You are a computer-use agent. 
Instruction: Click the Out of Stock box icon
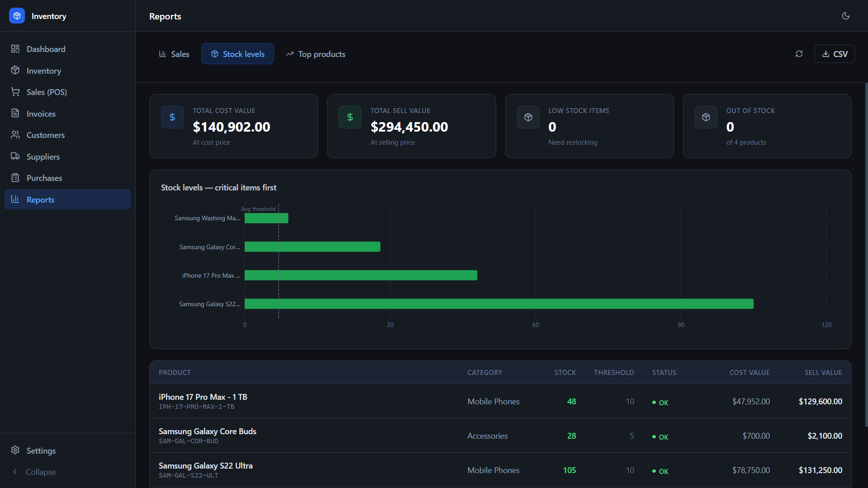[706, 117]
